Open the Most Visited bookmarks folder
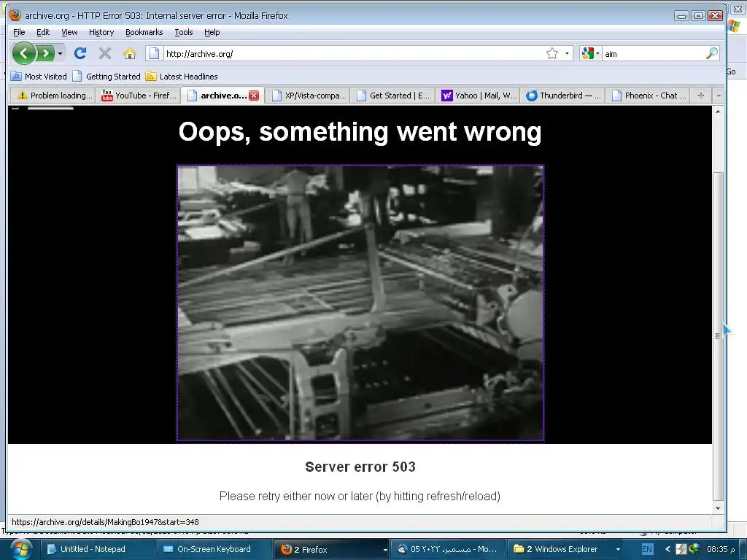Viewport: 747px width, 560px height. [39, 76]
